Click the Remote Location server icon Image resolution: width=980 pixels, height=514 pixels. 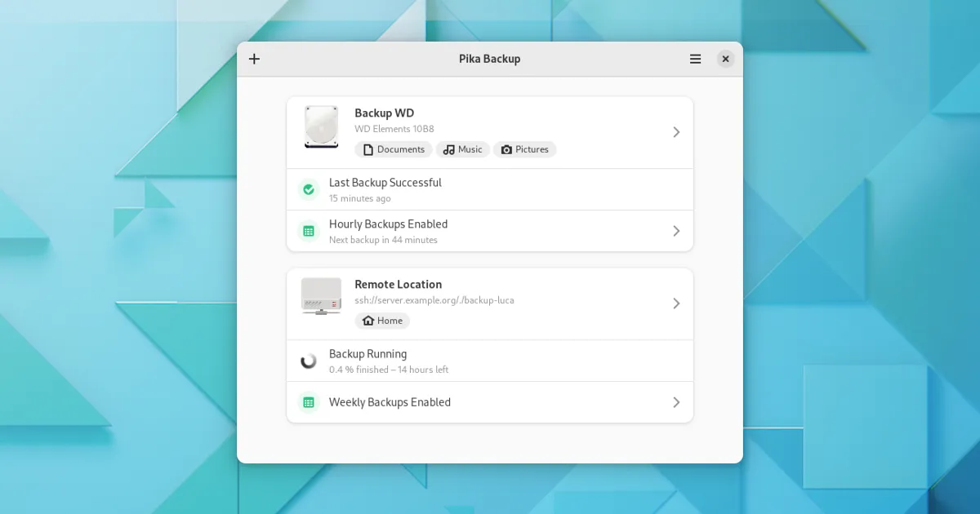321,296
